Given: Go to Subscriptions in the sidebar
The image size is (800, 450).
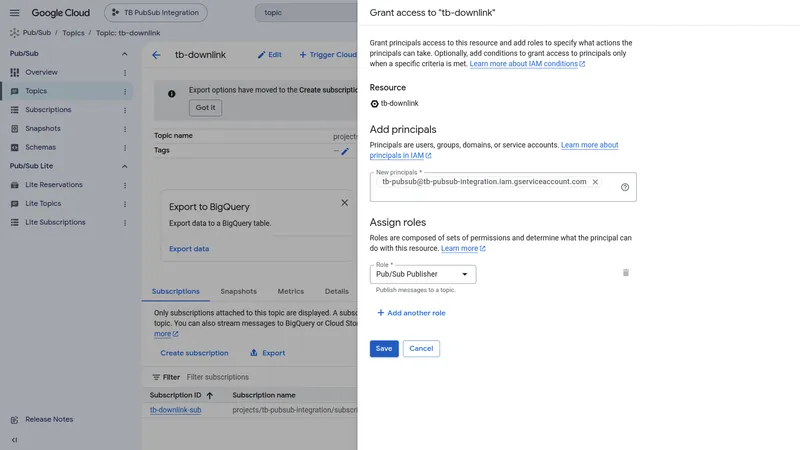Looking at the screenshot, I should click(48, 110).
